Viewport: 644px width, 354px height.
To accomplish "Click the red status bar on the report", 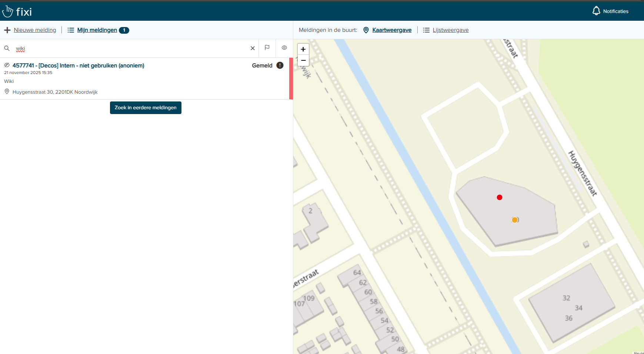I will pyautogui.click(x=291, y=79).
